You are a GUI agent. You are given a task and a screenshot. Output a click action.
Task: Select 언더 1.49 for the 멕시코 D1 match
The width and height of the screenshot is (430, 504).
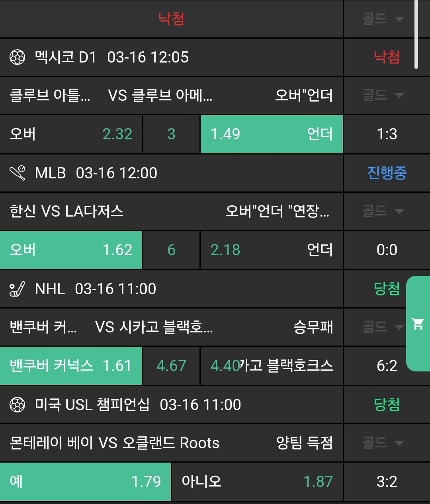click(272, 134)
